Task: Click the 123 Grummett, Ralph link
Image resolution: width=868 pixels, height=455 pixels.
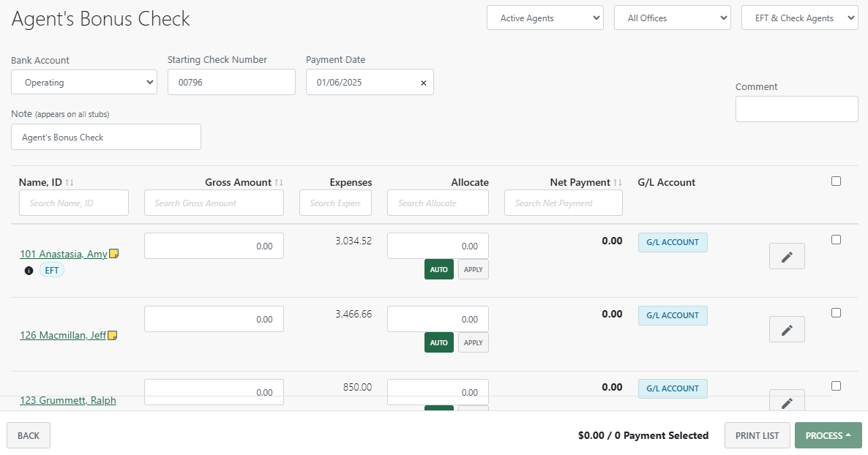Action: coord(68,400)
